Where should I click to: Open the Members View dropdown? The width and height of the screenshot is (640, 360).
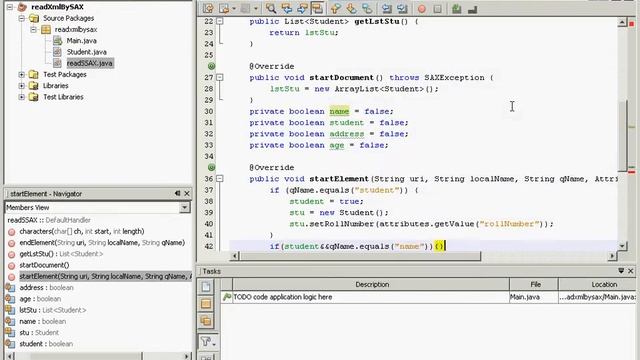[184, 207]
